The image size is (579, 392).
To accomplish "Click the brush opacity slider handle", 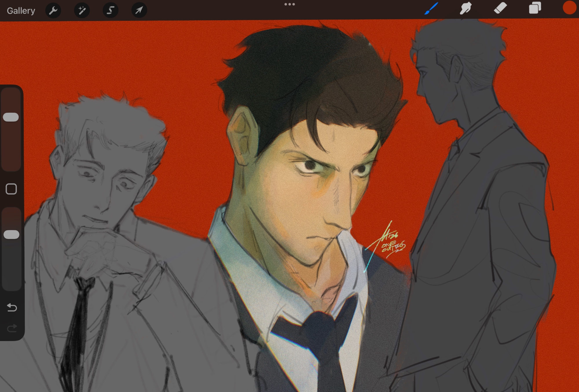I will [12, 235].
